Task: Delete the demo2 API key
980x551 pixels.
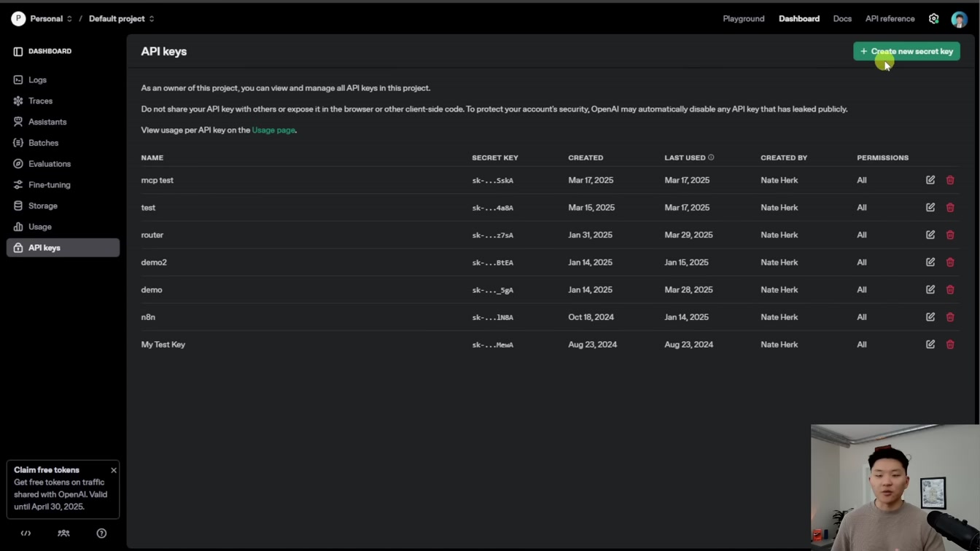Action: 950,262
